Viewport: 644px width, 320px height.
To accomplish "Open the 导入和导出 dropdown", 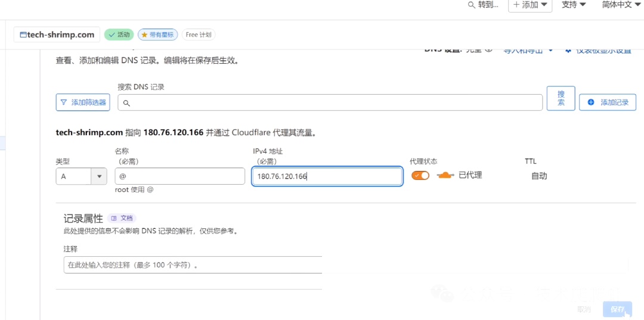I will [x=528, y=51].
